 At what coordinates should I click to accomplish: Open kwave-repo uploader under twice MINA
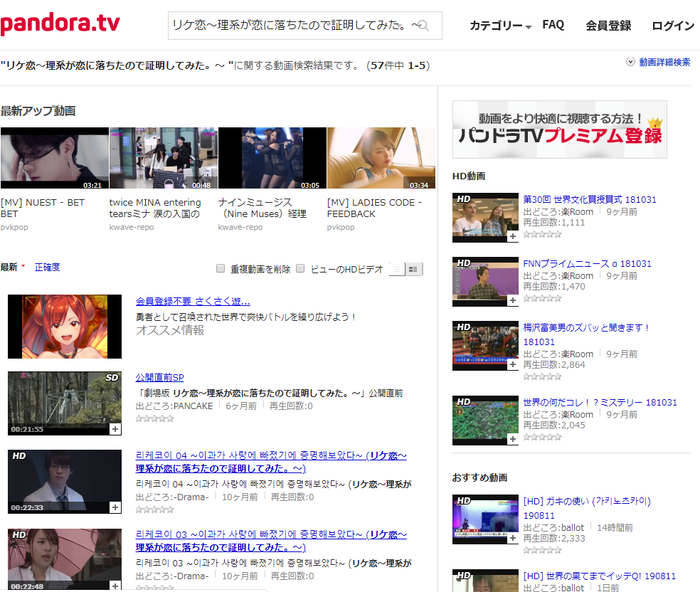[131, 227]
